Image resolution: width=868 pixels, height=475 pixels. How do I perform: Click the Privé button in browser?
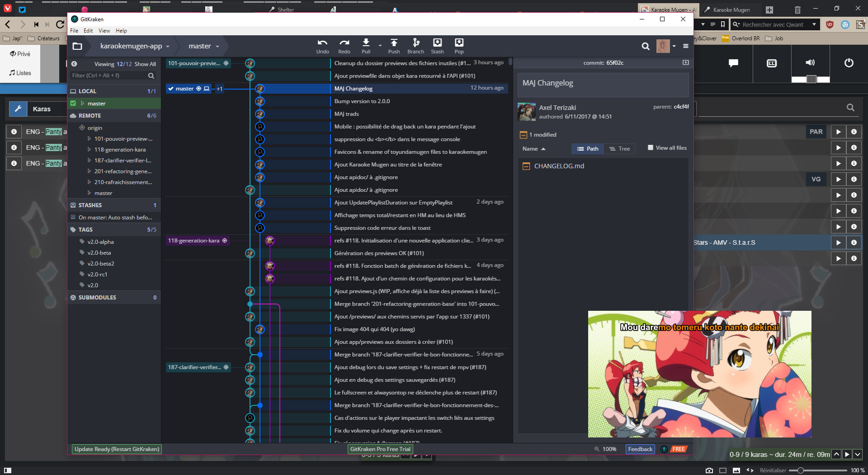click(20, 54)
